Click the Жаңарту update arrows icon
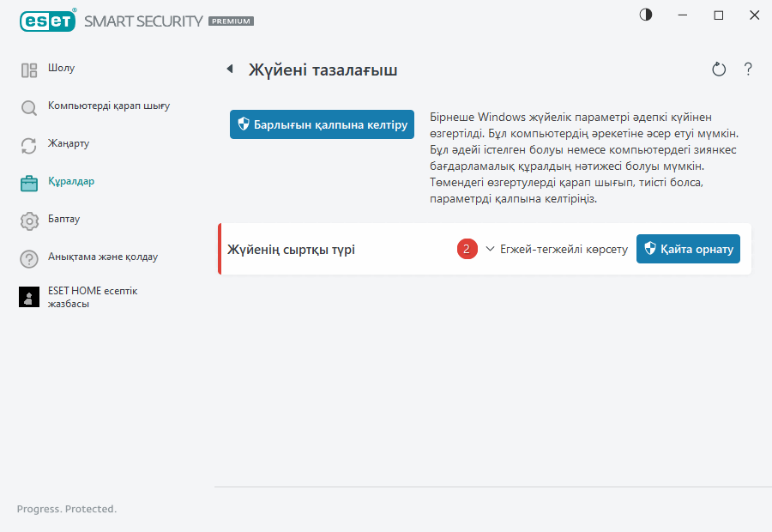Image resolution: width=772 pixels, height=532 pixels. (29, 146)
